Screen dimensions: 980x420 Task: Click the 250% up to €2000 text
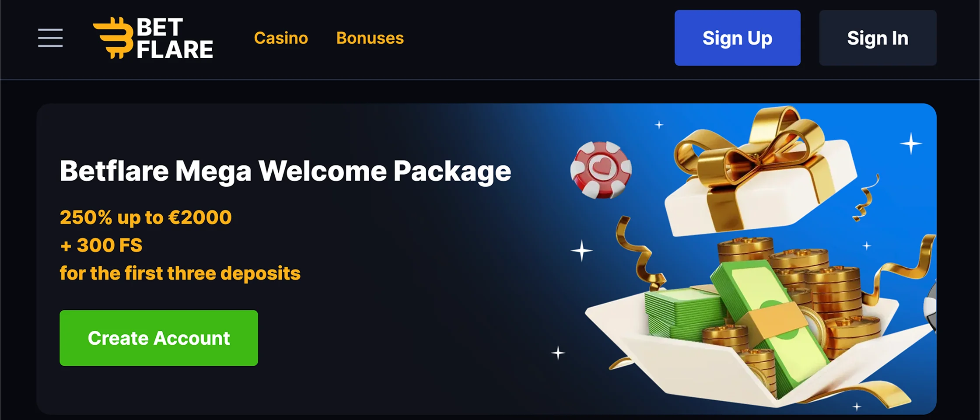[146, 217]
